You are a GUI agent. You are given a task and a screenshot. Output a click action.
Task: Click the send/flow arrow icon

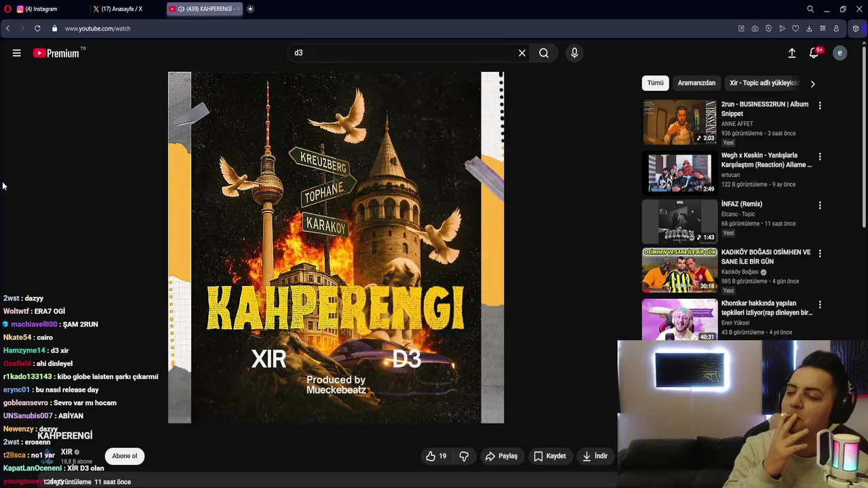(782, 28)
